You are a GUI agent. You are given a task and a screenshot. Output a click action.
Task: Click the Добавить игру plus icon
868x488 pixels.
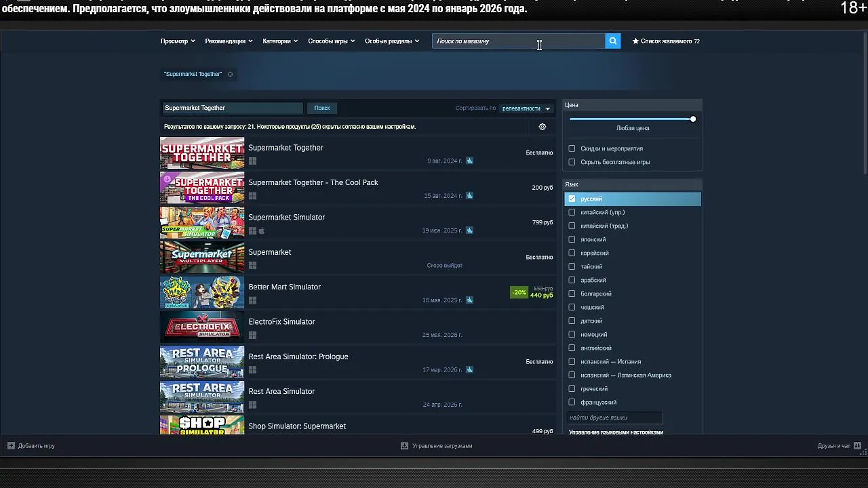coord(11,446)
